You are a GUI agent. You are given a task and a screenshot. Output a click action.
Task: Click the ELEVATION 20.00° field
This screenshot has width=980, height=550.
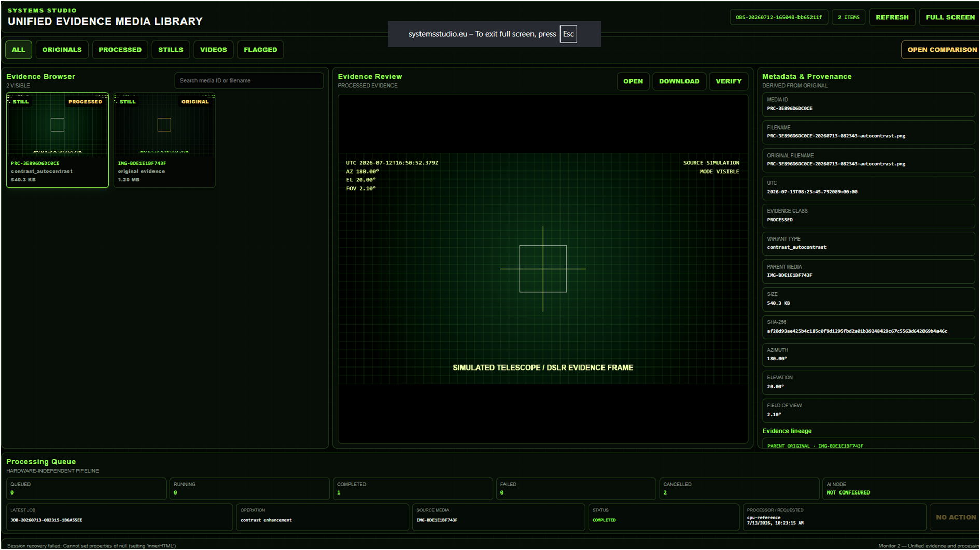click(869, 383)
